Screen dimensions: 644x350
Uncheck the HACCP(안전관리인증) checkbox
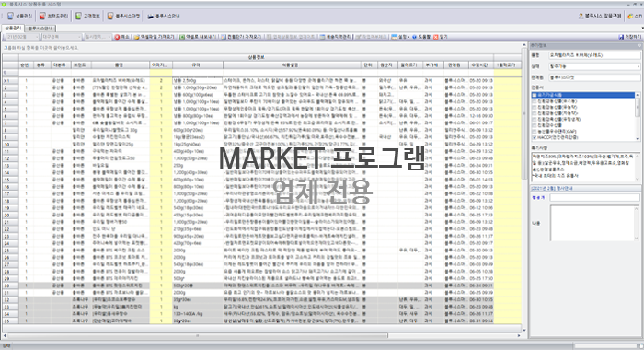[534, 137]
